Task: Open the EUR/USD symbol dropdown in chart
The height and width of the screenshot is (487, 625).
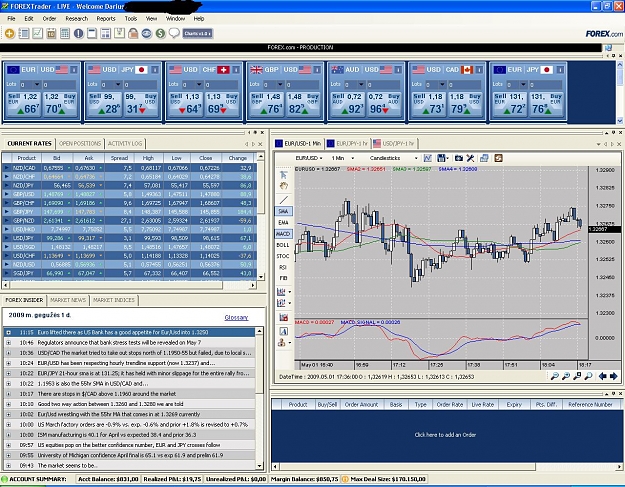Action: pos(309,158)
